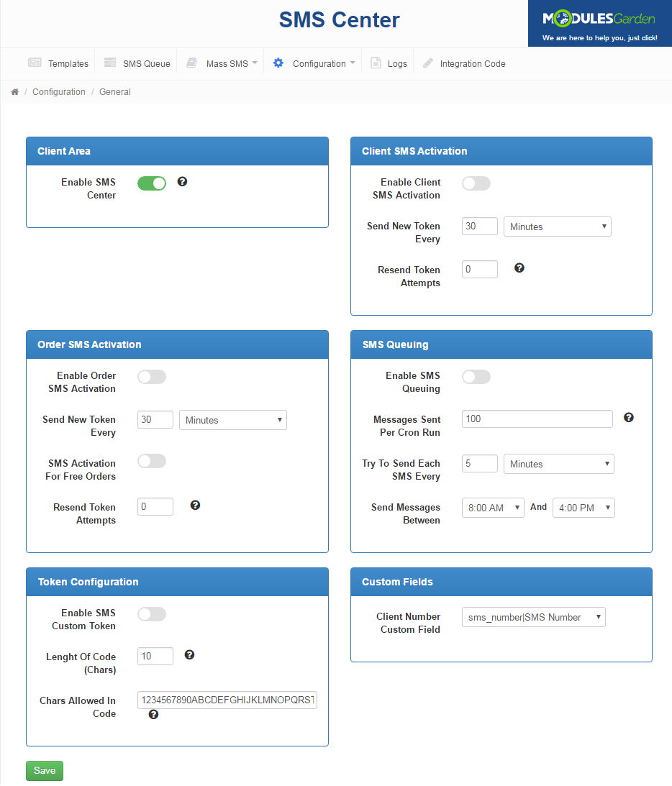Open help icon under Chars Allowed In Code

click(x=153, y=715)
